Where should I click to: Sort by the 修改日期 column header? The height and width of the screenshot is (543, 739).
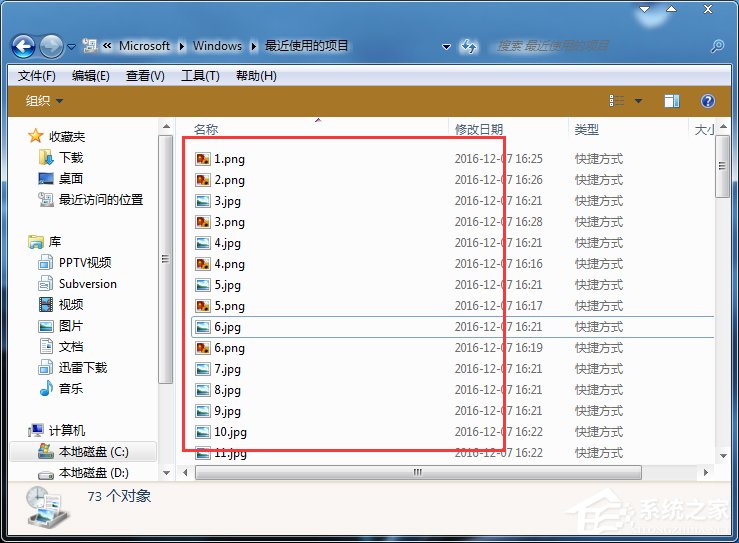[479, 129]
